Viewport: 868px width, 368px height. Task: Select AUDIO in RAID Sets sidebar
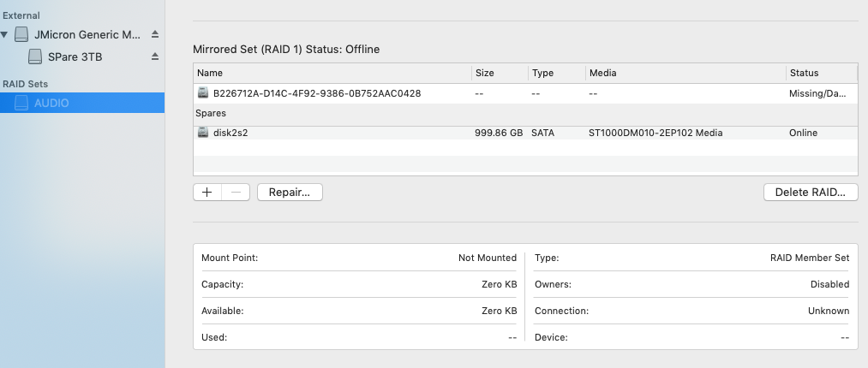click(52, 104)
